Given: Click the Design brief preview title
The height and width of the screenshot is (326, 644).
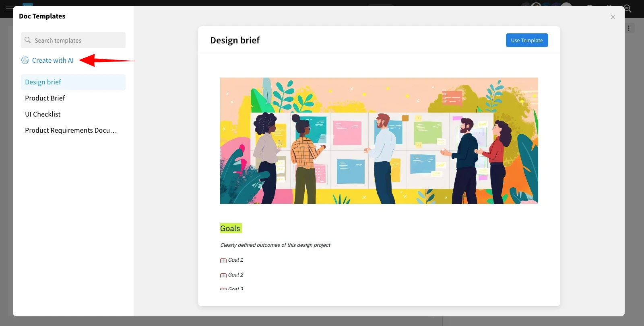Looking at the screenshot, I should [235, 40].
